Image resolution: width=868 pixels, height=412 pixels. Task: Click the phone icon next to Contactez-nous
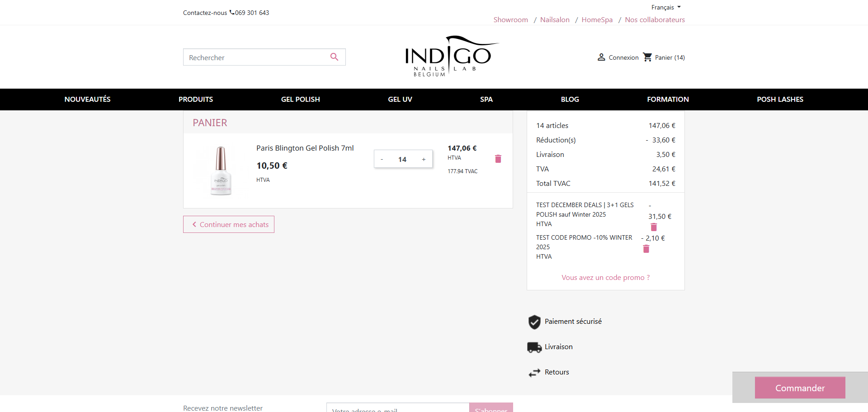(232, 12)
